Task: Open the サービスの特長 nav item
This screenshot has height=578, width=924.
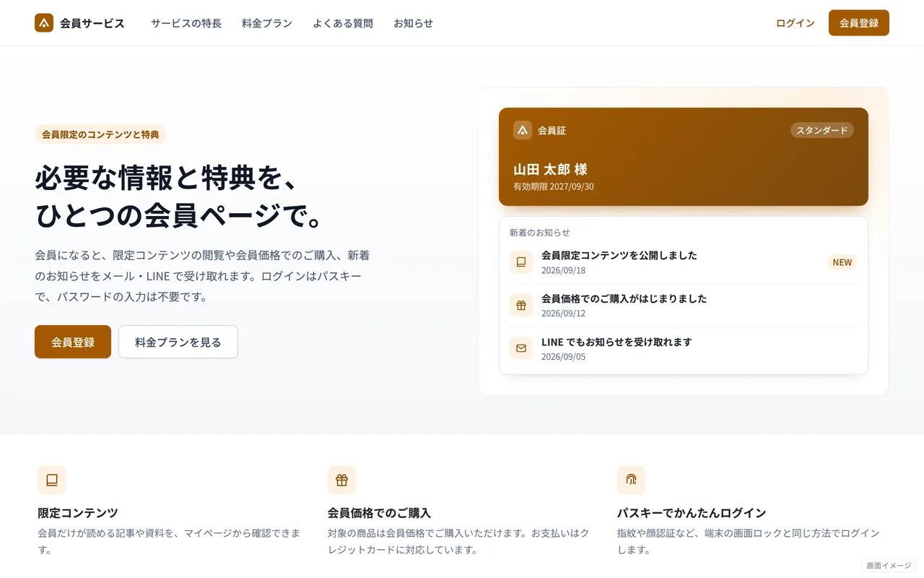Action: tap(186, 23)
